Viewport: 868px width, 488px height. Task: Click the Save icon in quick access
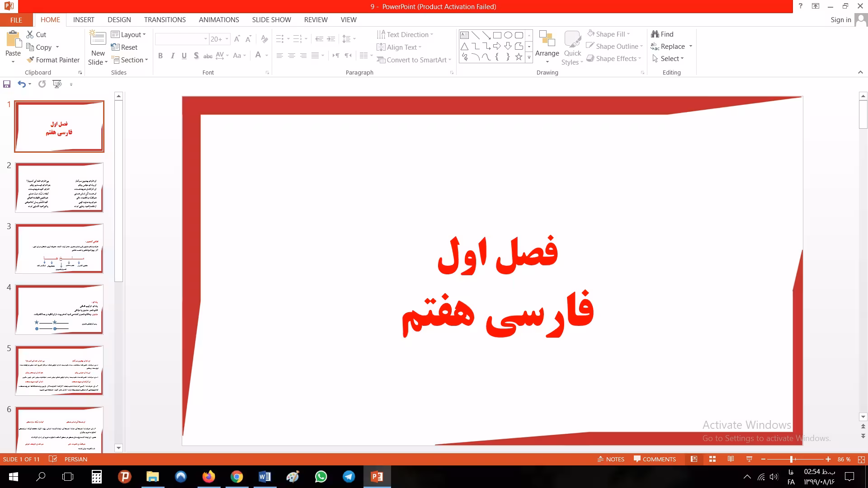[7, 84]
